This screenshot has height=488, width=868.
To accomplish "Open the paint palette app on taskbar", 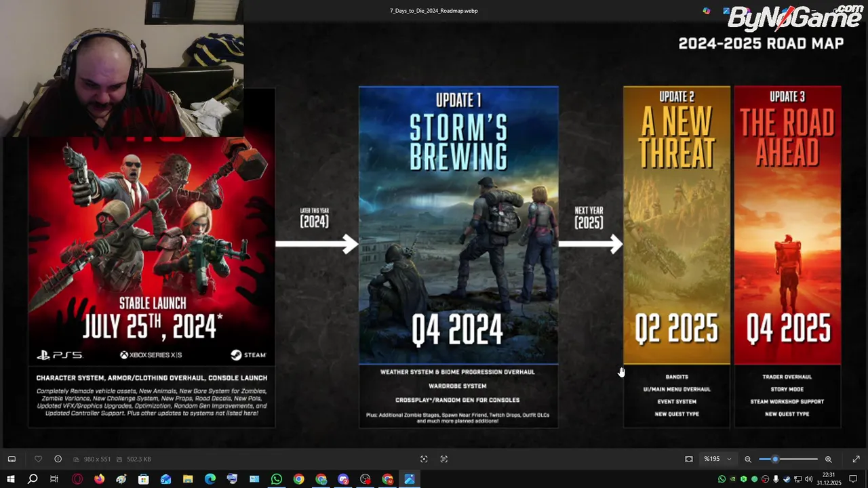I will click(121, 479).
